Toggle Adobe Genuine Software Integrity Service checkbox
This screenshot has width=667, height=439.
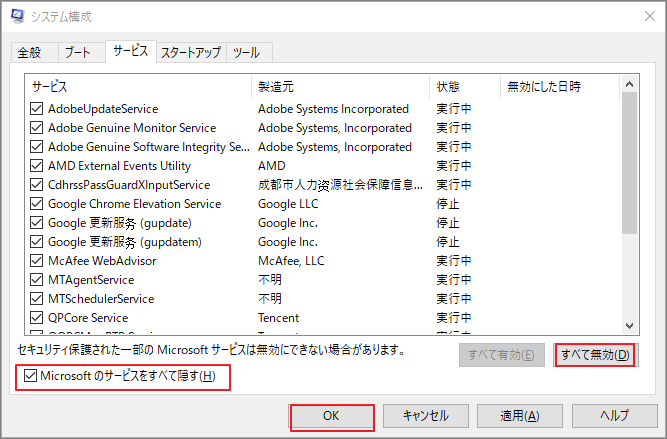coord(37,147)
